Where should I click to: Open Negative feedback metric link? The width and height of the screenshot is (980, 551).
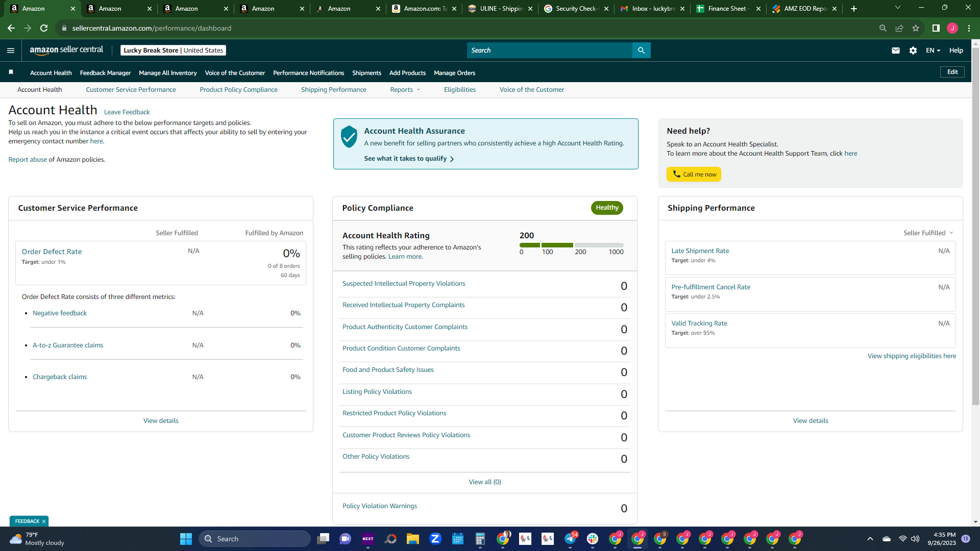coord(60,313)
